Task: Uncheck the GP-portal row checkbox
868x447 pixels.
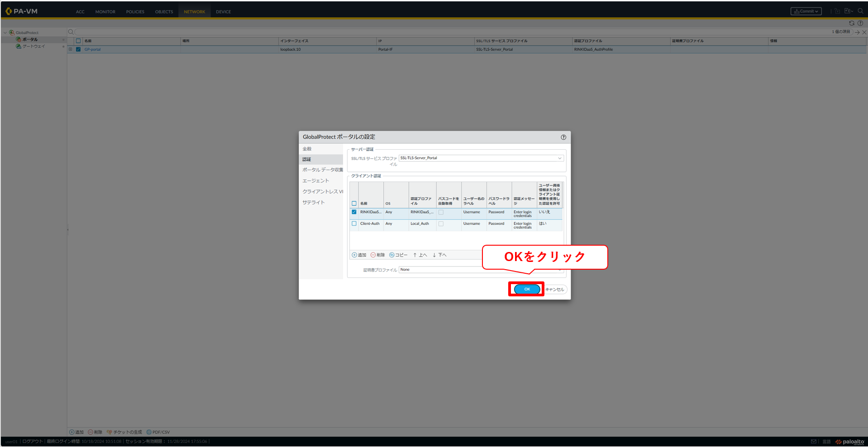Action: click(78, 49)
